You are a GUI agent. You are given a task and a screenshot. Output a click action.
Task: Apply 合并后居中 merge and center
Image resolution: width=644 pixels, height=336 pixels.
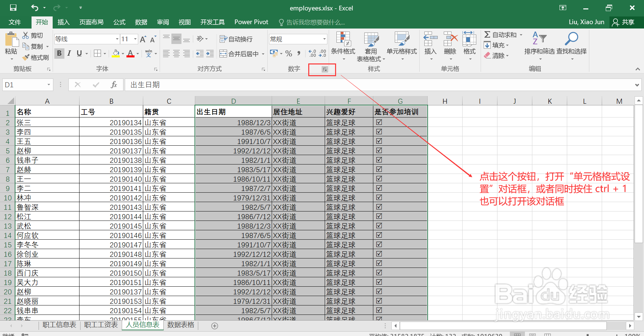pos(238,53)
